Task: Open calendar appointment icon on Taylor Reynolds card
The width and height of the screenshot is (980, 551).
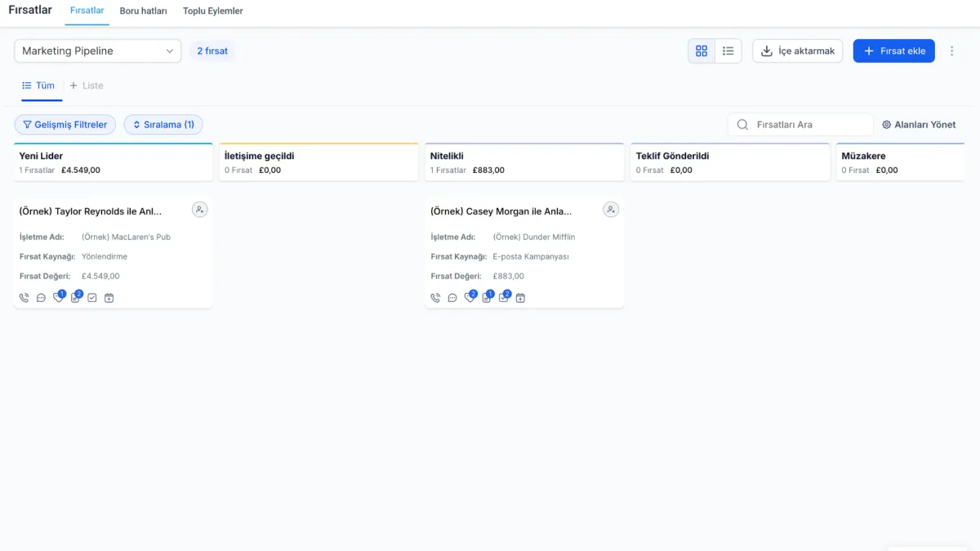Action: click(109, 298)
